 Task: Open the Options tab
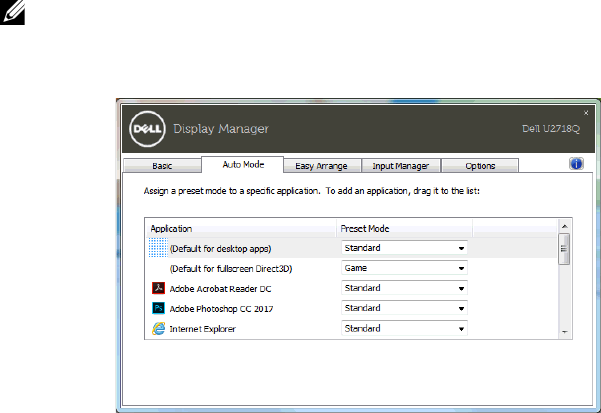coord(480,166)
